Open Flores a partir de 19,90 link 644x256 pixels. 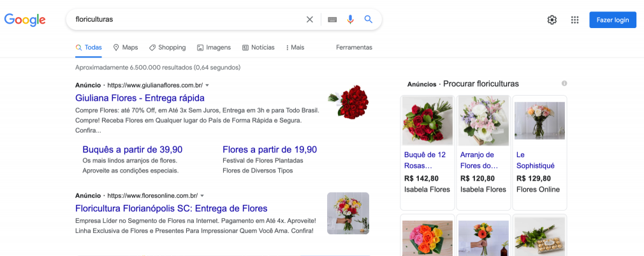tap(270, 149)
